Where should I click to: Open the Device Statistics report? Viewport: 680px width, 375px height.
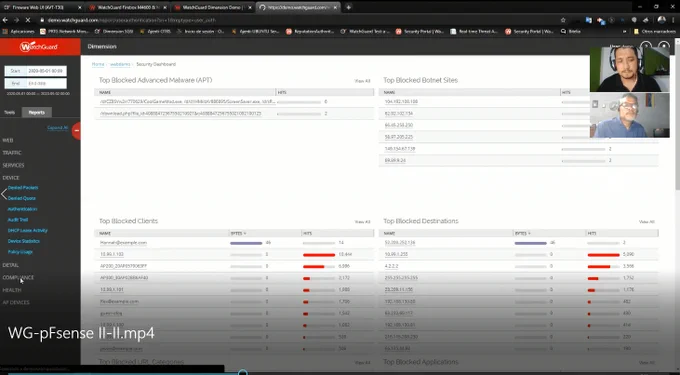point(24,241)
